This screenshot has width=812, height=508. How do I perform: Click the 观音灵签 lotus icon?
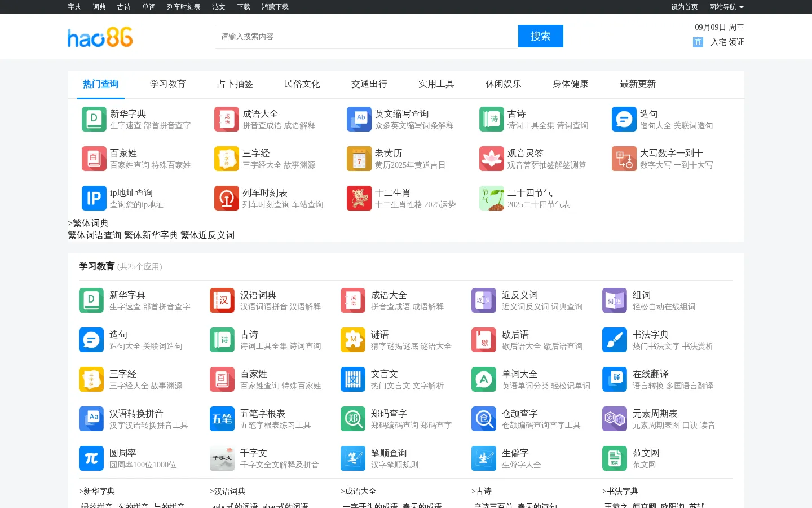point(492,159)
